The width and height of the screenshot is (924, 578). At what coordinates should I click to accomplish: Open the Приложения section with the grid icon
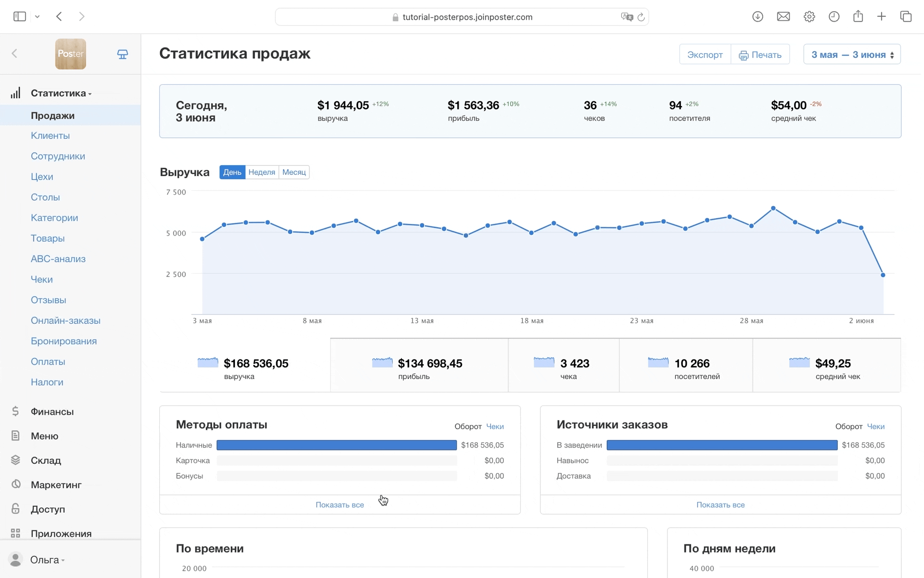[61, 533]
